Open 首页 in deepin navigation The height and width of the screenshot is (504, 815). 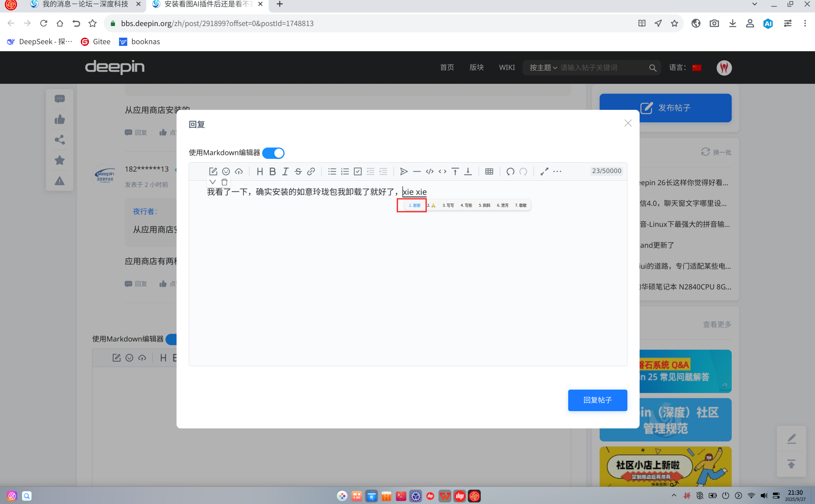(447, 68)
